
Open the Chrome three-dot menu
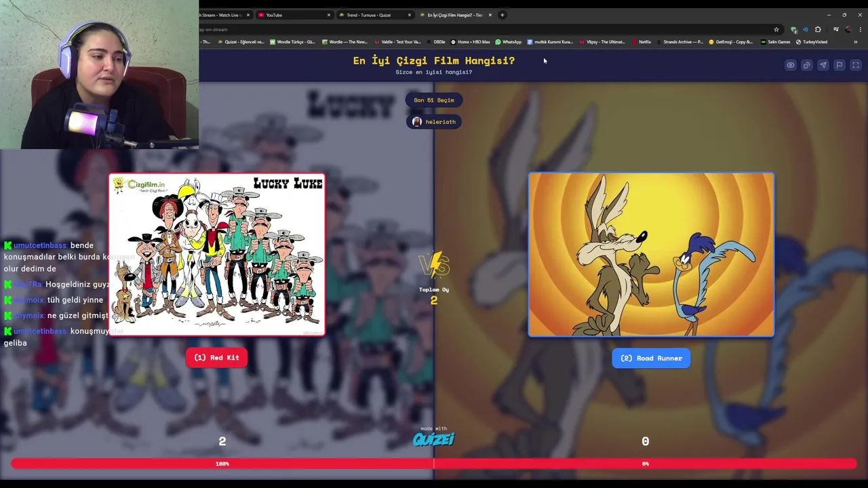[x=861, y=29]
